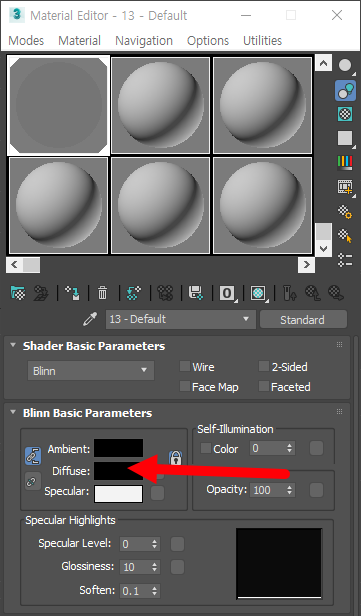The height and width of the screenshot is (616, 361).
Task: Click the Self-Illumination value spinner arrows
Action: click(290, 448)
